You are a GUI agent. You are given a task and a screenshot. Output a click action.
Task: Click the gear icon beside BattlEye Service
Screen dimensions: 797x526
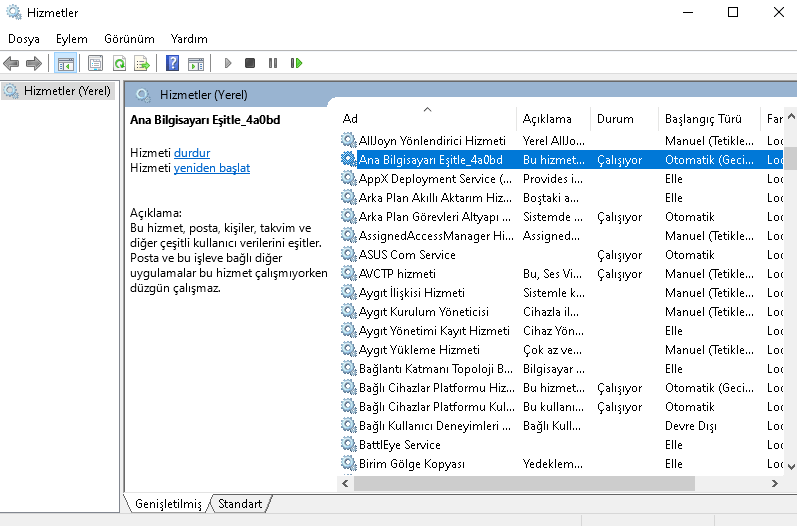point(348,444)
